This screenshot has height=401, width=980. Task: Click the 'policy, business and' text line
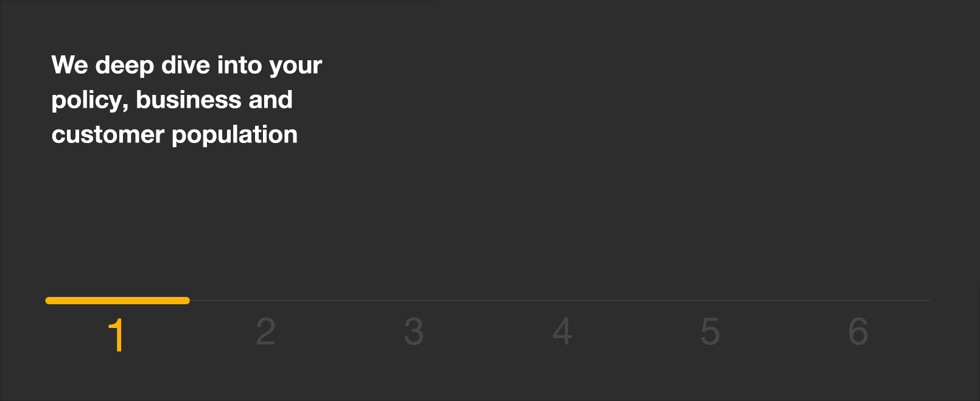pyautogui.click(x=172, y=100)
